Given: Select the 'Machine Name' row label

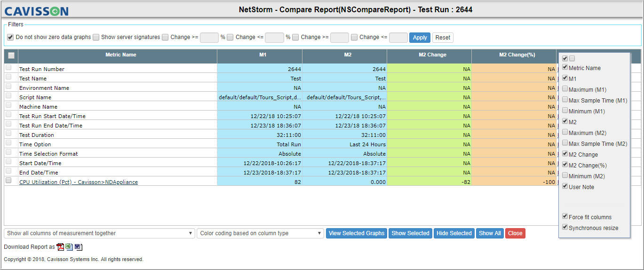Looking at the screenshot, I should (x=40, y=107).
